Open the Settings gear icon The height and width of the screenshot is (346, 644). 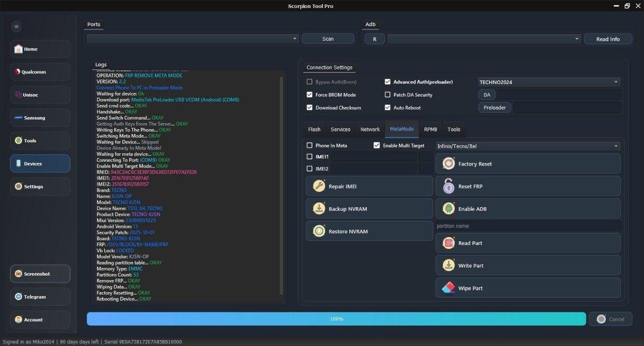(x=19, y=187)
